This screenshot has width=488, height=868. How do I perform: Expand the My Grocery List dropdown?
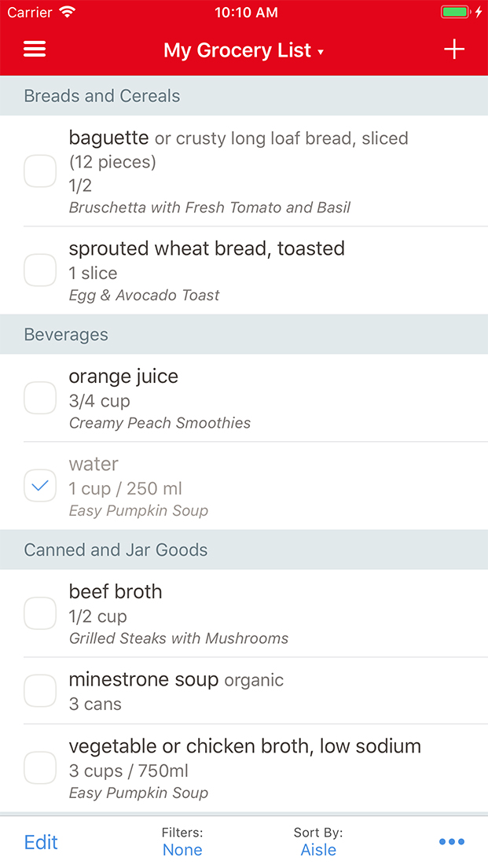pyautogui.click(x=244, y=50)
